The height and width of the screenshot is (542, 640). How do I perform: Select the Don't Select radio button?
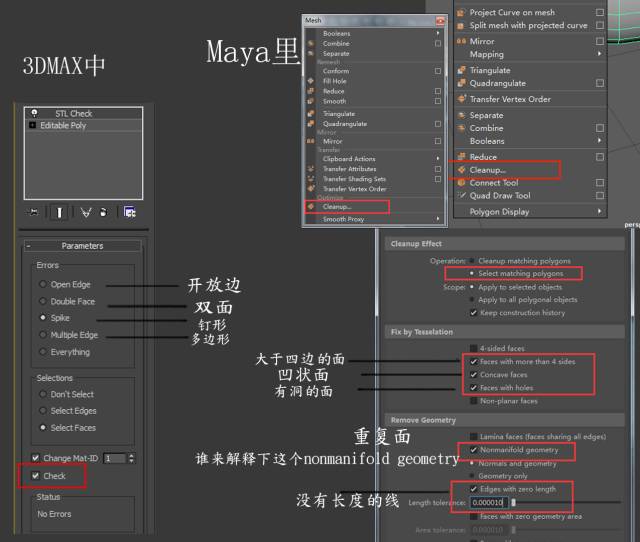tap(42, 394)
